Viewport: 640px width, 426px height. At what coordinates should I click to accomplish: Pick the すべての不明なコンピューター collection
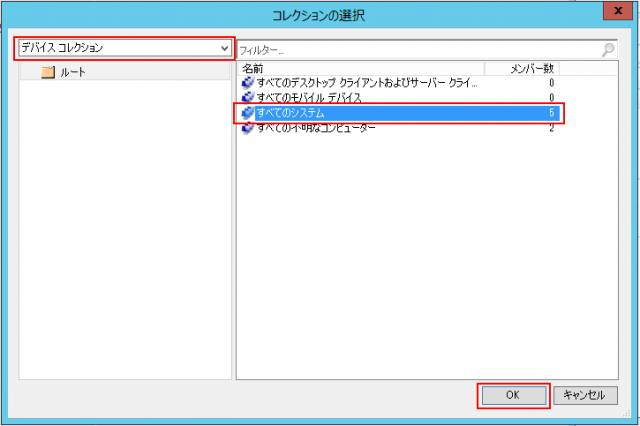[x=316, y=128]
